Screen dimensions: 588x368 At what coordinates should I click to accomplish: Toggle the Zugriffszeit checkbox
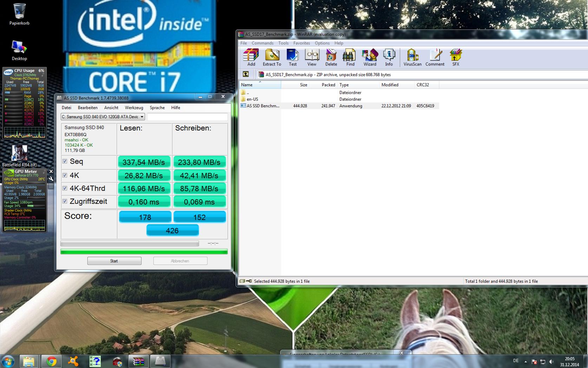point(65,201)
